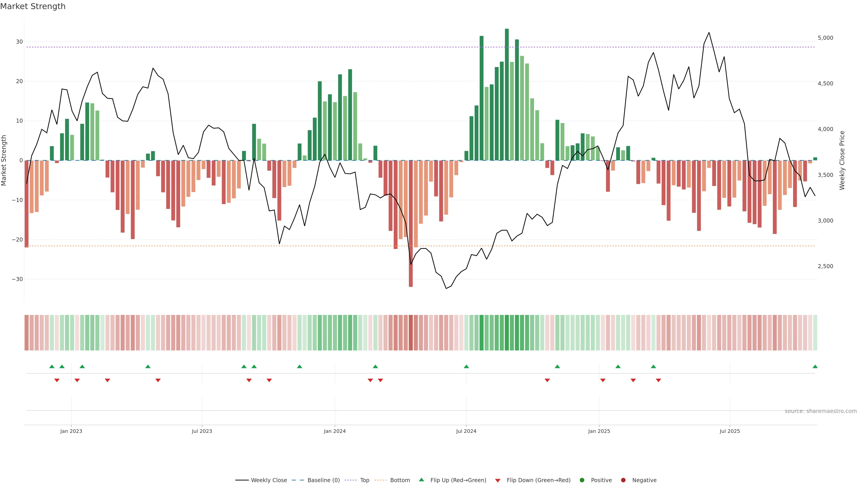The image size is (868, 488).
Task: Click the first green flip-up triangle marker
Action: coord(52,366)
